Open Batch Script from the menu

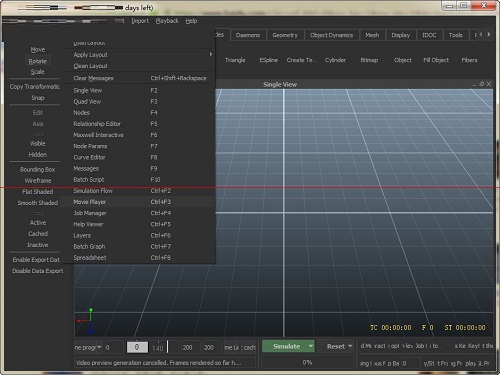pyautogui.click(x=139, y=180)
